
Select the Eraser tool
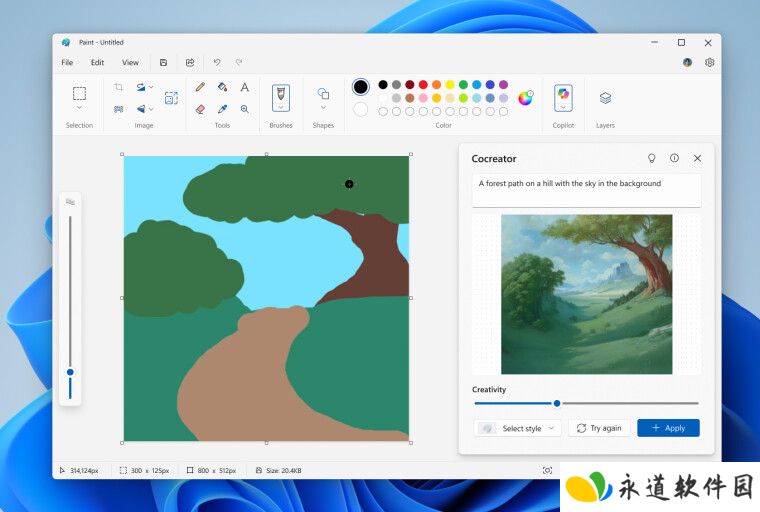[200, 109]
